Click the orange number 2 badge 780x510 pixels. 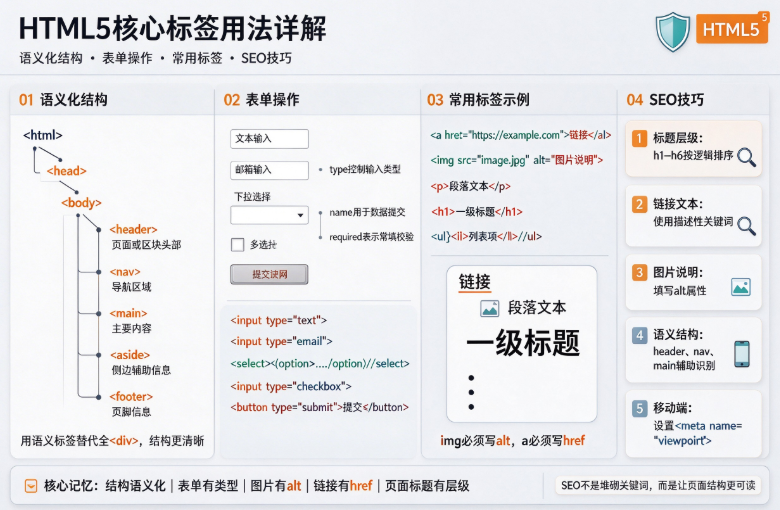coord(639,204)
